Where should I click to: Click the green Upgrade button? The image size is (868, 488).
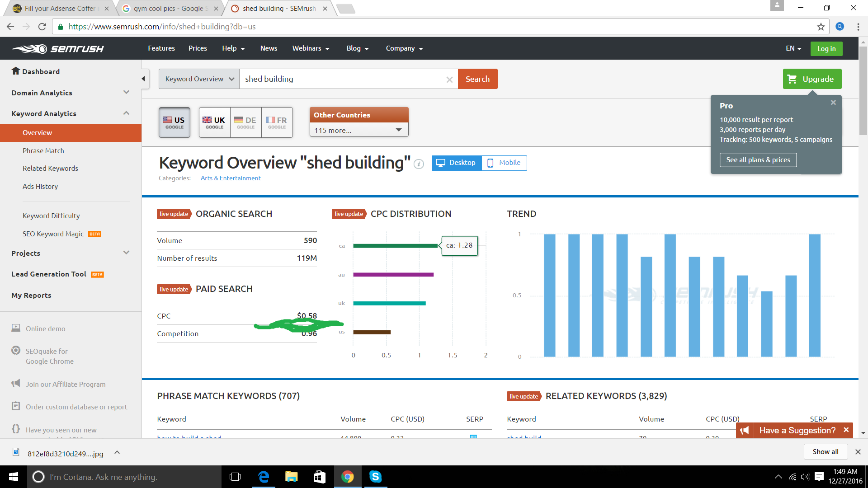tap(812, 79)
